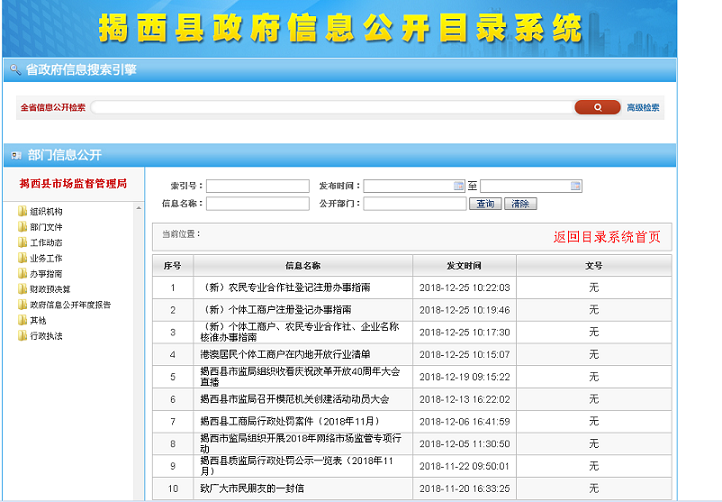Open the 业务工作 sidebar category
The image size is (722, 502).
click(x=46, y=258)
